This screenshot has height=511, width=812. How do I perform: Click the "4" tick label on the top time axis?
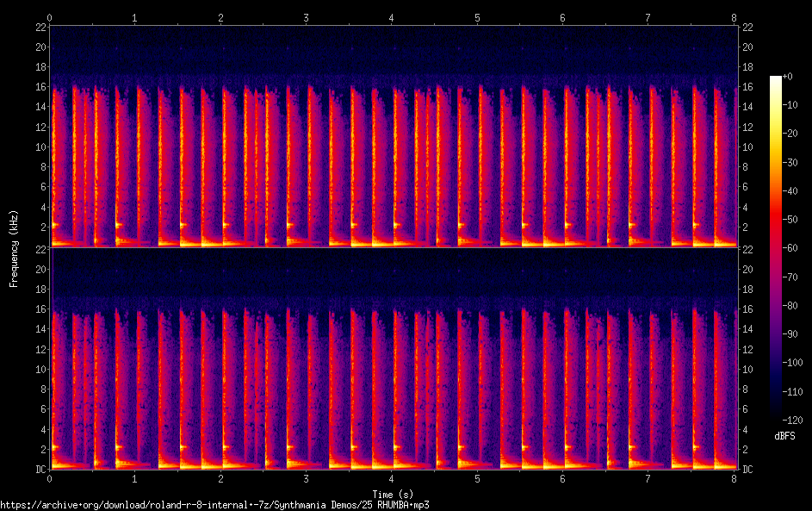(392, 17)
